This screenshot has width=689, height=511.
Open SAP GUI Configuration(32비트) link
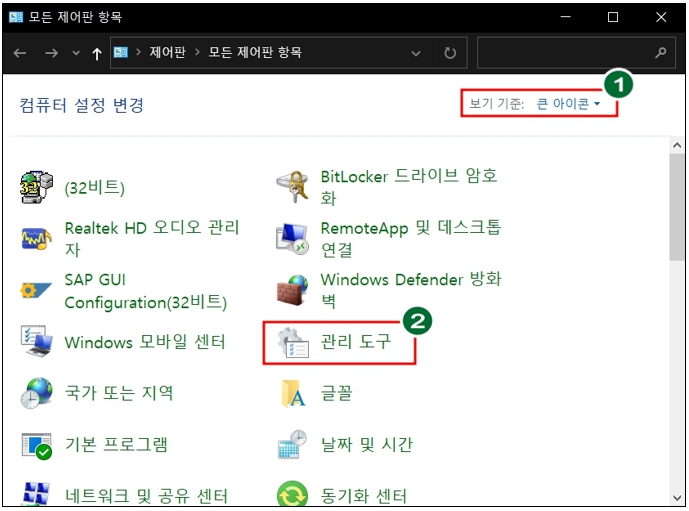145,291
